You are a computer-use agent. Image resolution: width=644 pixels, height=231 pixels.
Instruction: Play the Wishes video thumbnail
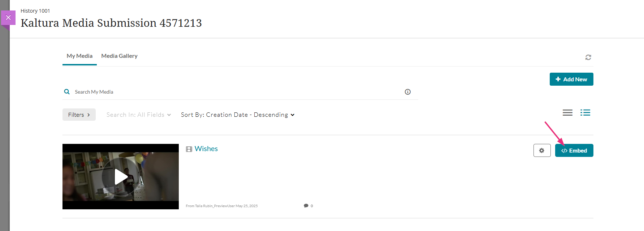click(x=121, y=176)
